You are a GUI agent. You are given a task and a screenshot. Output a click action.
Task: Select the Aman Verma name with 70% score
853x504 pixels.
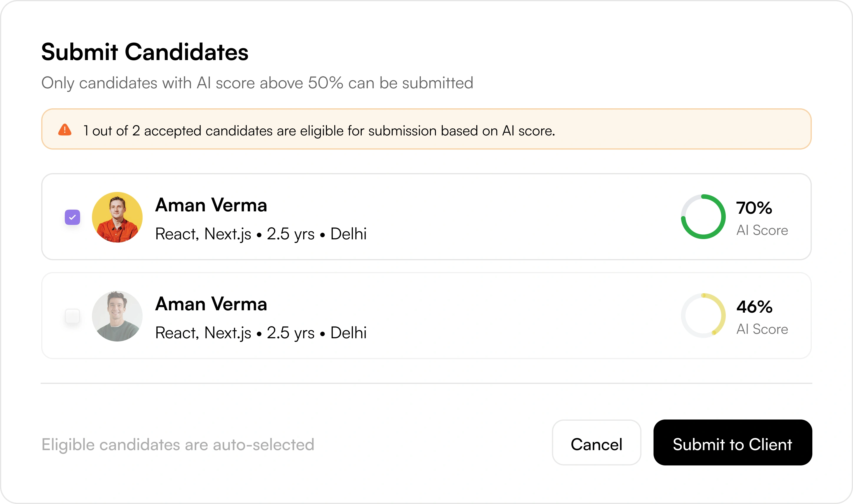[211, 205]
